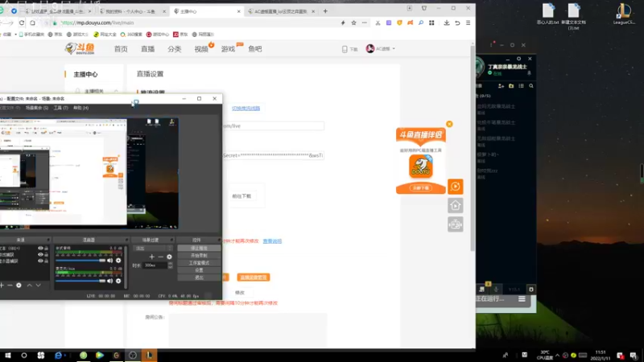Move the selected source up
The height and width of the screenshot is (362, 644).
coord(30,286)
